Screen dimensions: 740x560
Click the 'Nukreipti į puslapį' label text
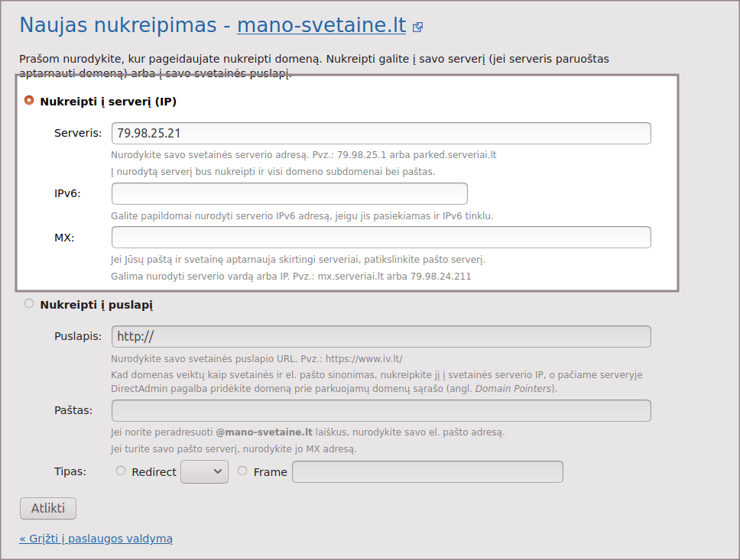96,305
